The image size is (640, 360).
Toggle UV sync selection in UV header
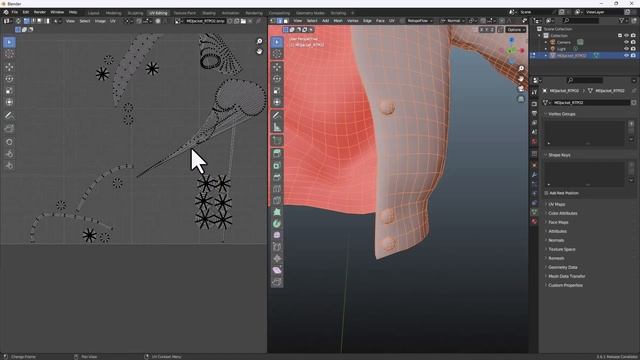click(18, 21)
